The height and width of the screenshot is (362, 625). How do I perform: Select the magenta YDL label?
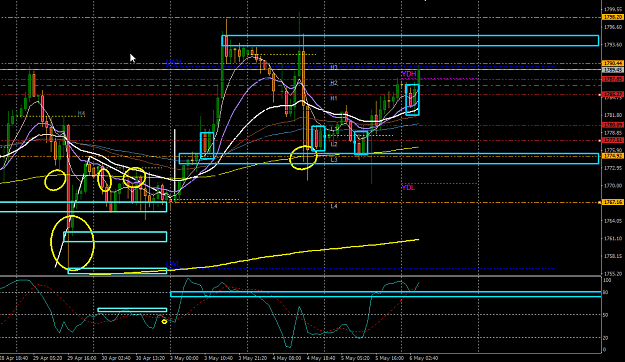pyautogui.click(x=408, y=187)
